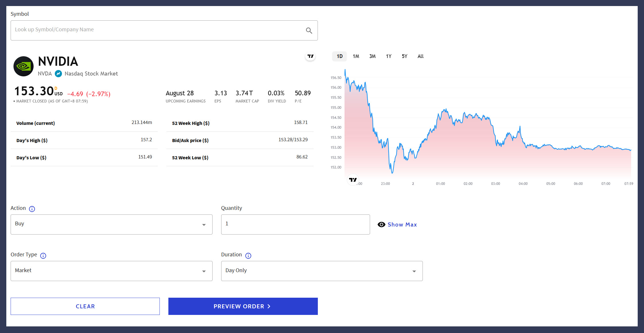This screenshot has width=644, height=333.
Task: Open the Duration info tooltip icon
Action: [248, 255]
